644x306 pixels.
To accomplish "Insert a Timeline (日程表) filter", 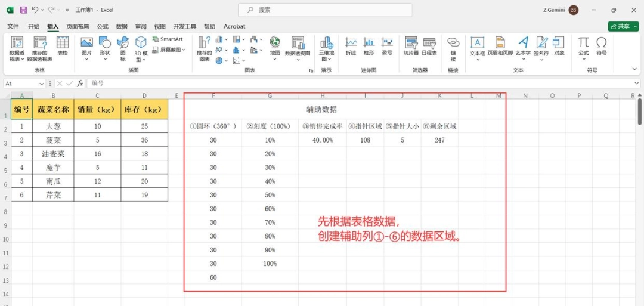I will tap(429, 46).
